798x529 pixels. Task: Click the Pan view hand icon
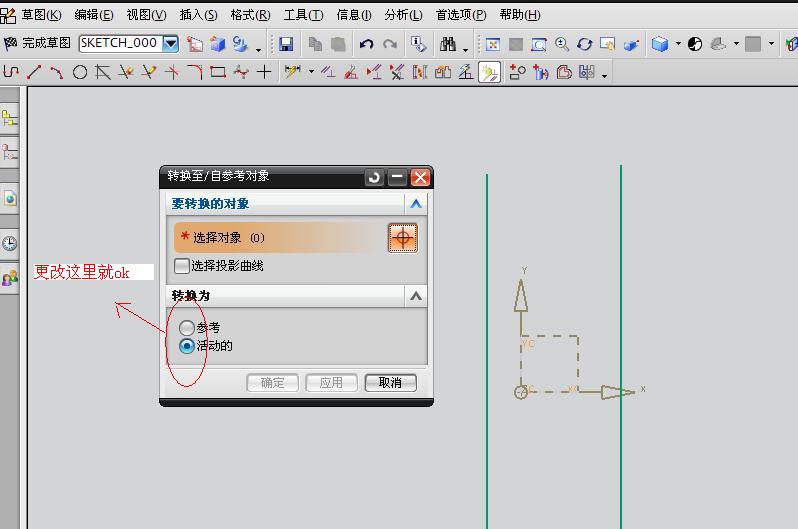(608, 44)
